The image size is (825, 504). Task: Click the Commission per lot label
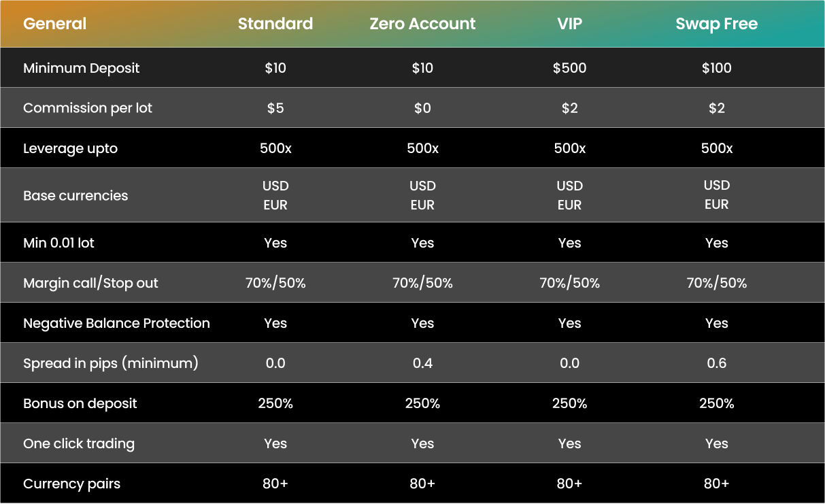tap(88, 108)
